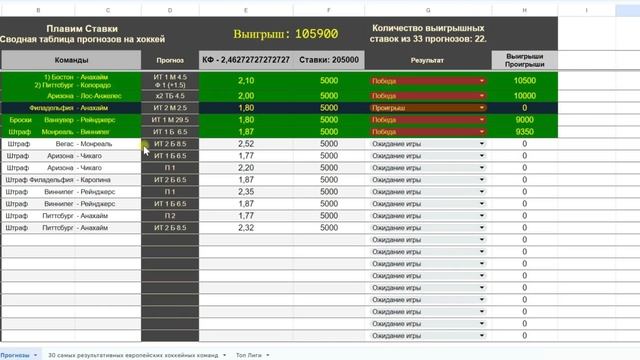
Task: Click the Филадельфия - Анахайм teams cell
Action: click(71, 108)
